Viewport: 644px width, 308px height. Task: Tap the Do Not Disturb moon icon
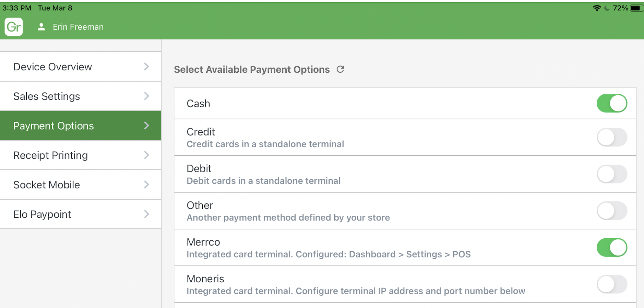[x=607, y=8]
